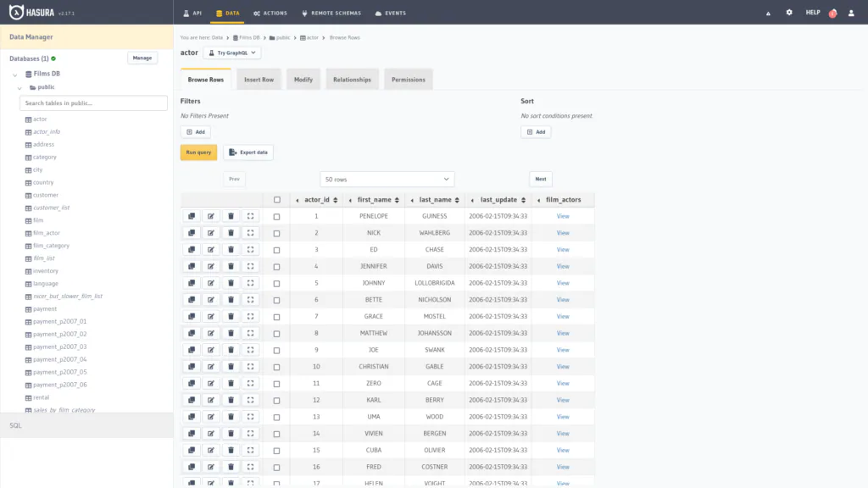
Task: Edit the CHRISTIAN GABLE row
Action: click(x=211, y=366)
